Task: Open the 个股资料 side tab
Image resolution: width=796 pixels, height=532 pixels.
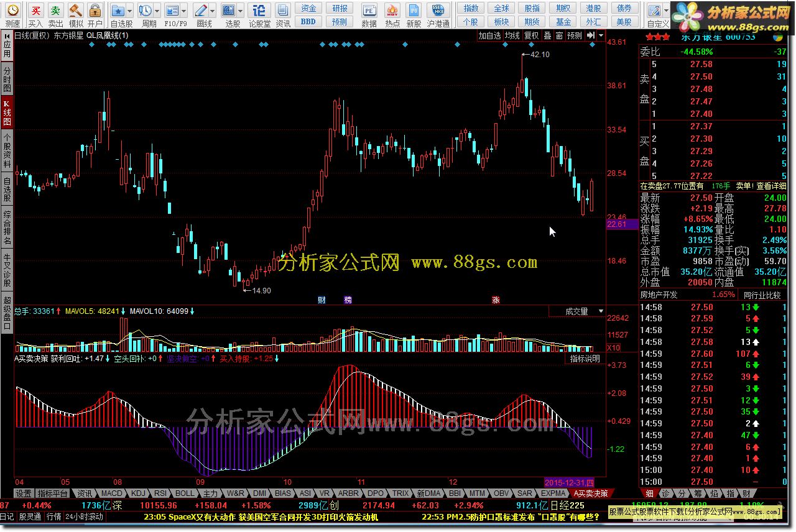Action: point(7,151)
